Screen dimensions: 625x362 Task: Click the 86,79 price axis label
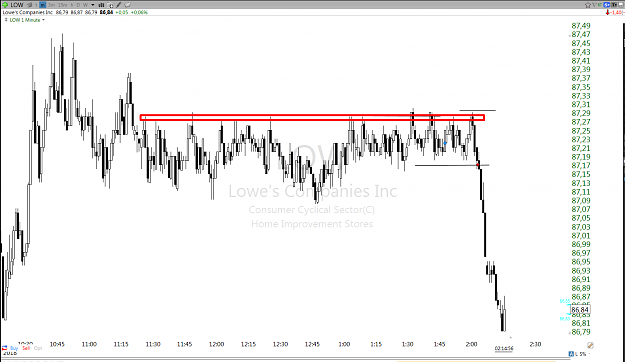[581, 332]
